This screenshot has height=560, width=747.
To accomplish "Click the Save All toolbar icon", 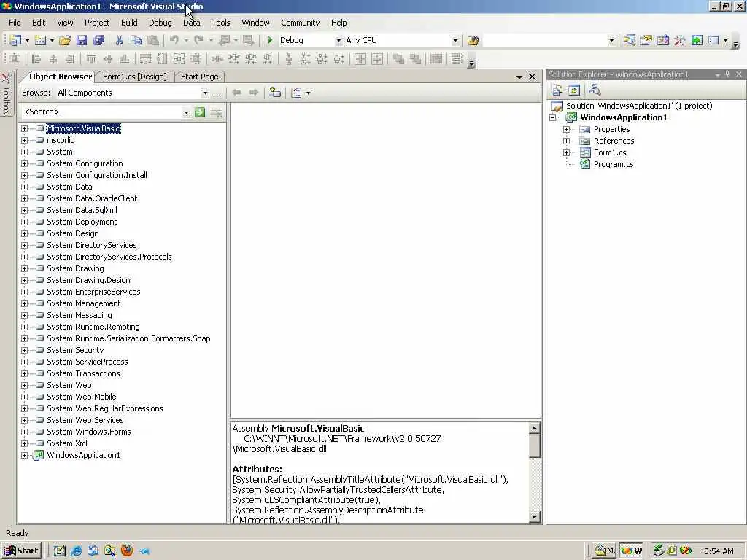I will tap(98, 41).
